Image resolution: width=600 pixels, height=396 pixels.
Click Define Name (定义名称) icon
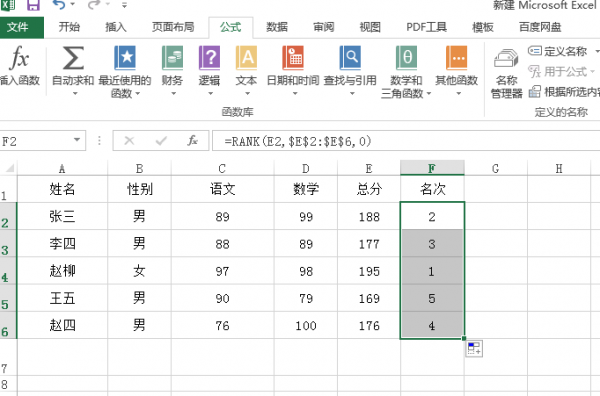click(535, 51)
